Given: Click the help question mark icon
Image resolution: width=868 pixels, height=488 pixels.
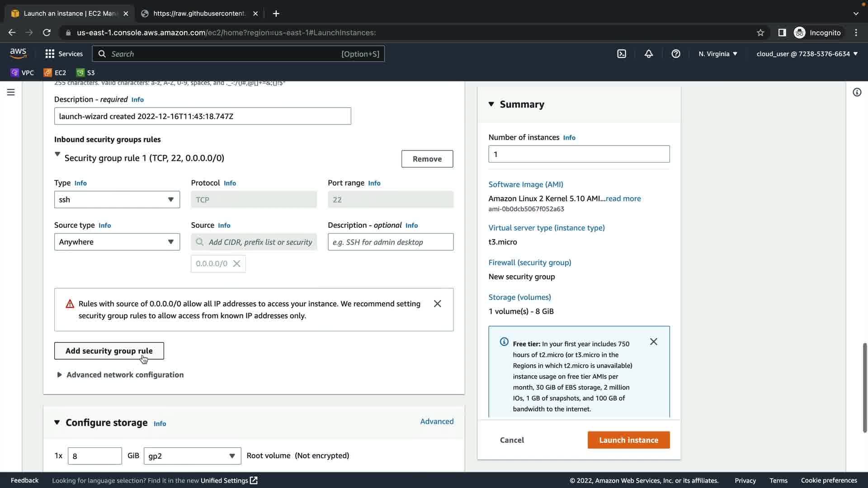Looking at the screenshot, I should point(675,54).
